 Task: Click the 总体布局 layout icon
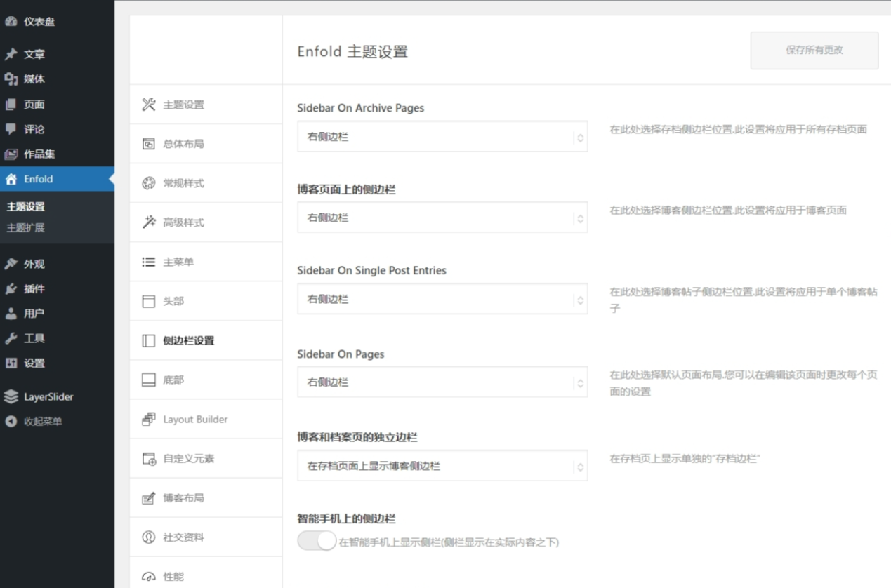[149, 144]
